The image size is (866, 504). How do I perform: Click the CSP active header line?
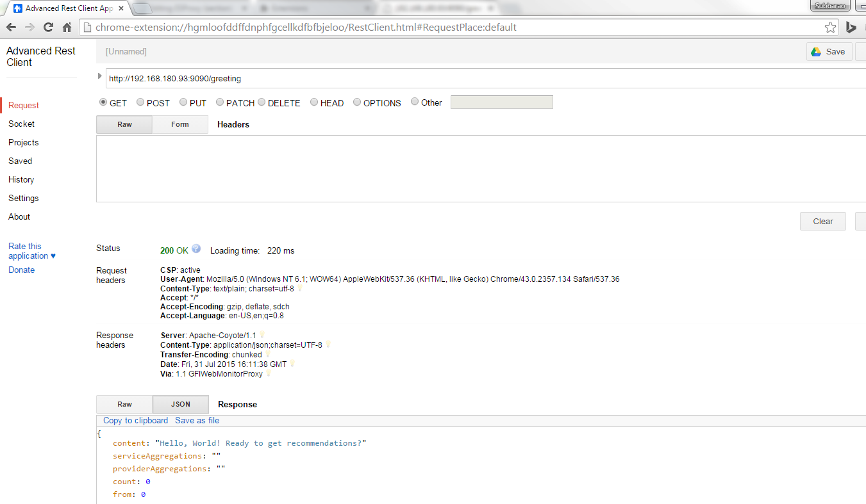pos(180,270)
